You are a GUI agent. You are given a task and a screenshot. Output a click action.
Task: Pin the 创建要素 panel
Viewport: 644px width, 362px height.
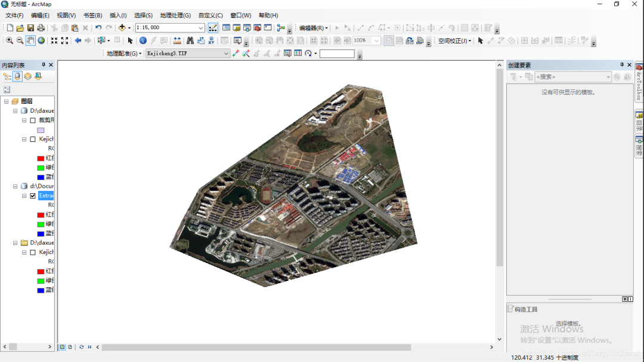tap(622, 65)
